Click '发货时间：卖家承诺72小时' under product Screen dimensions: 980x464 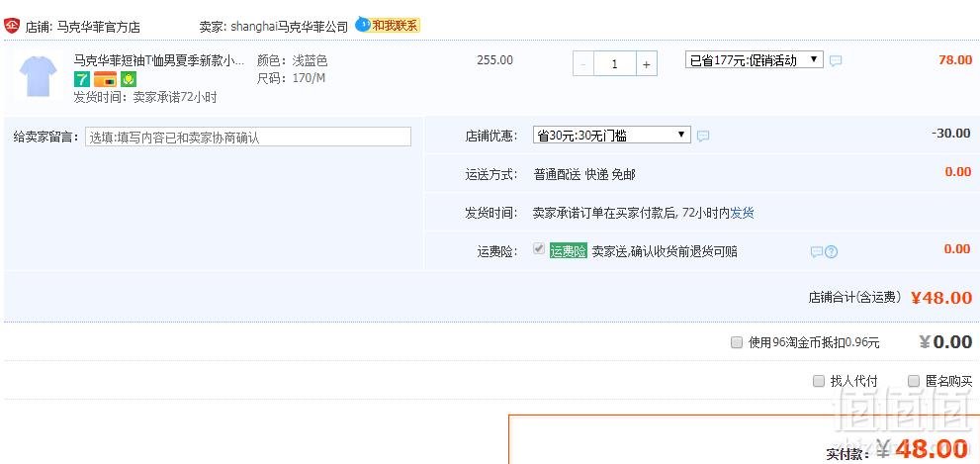tap(145, 97)
